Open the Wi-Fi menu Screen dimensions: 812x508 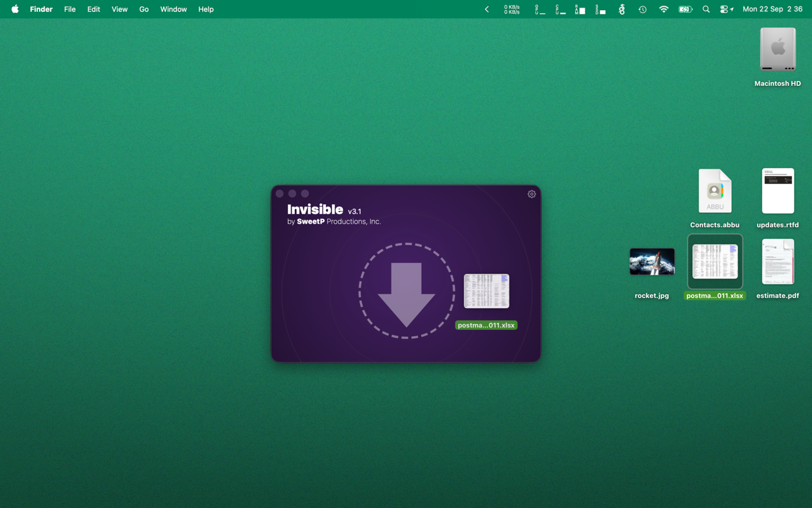[x=664, y=9]
